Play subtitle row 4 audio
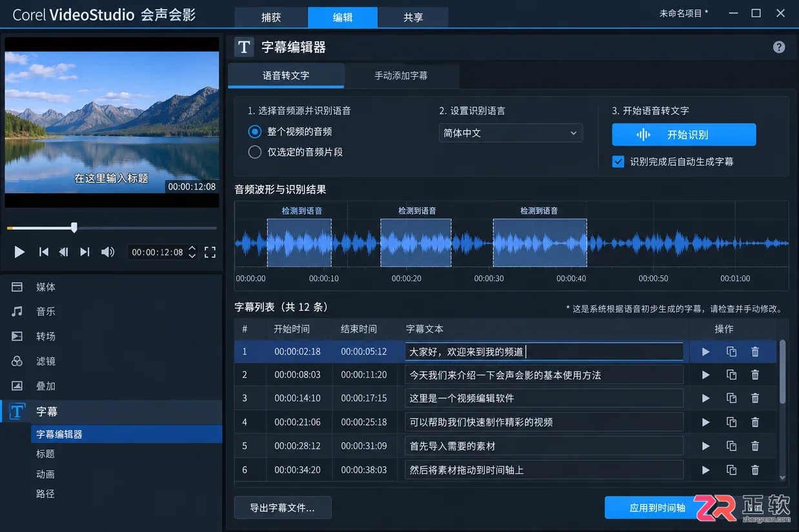The height and width of the screenshot is (532, 799). 705,422
